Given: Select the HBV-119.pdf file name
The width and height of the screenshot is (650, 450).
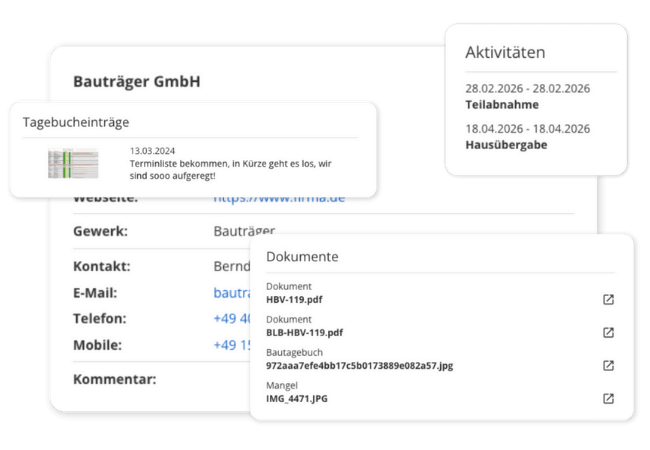Looking at the screenshot, I should tap(294, 299).
